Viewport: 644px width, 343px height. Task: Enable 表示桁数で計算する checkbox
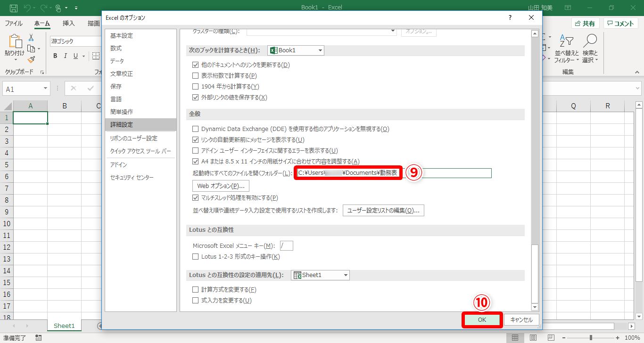coord(196,75)
